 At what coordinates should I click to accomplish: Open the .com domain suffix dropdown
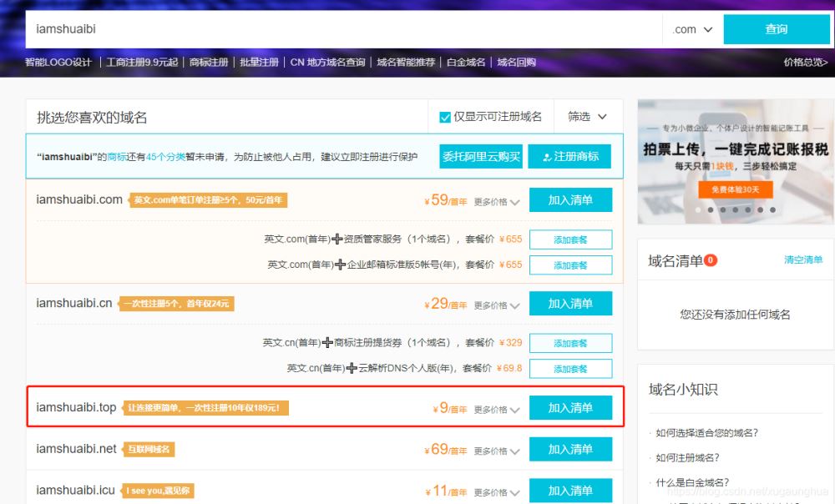(x=692, y=29)
